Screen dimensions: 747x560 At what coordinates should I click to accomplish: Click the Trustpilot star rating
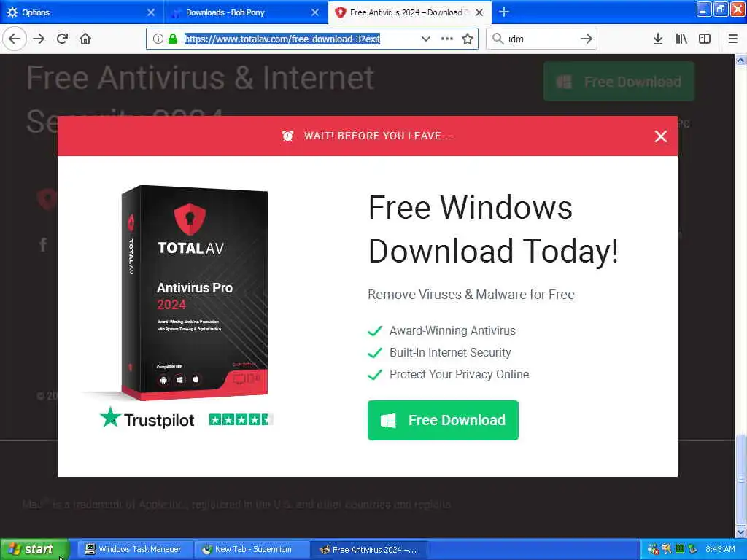pyautogui.click(x=241, y=419)
